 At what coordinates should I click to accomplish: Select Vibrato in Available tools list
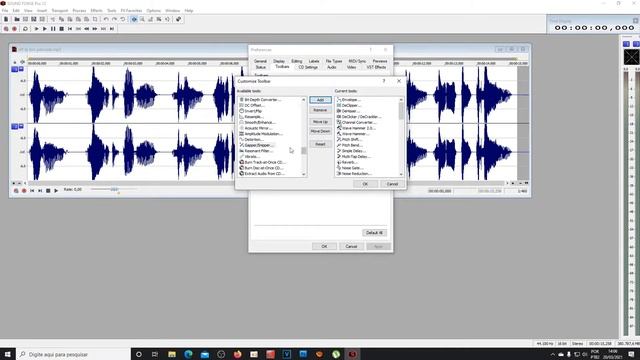pos(250,157)
